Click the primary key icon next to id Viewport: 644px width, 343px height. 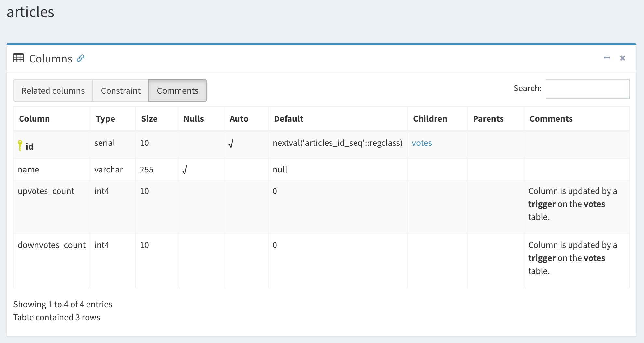20,145
